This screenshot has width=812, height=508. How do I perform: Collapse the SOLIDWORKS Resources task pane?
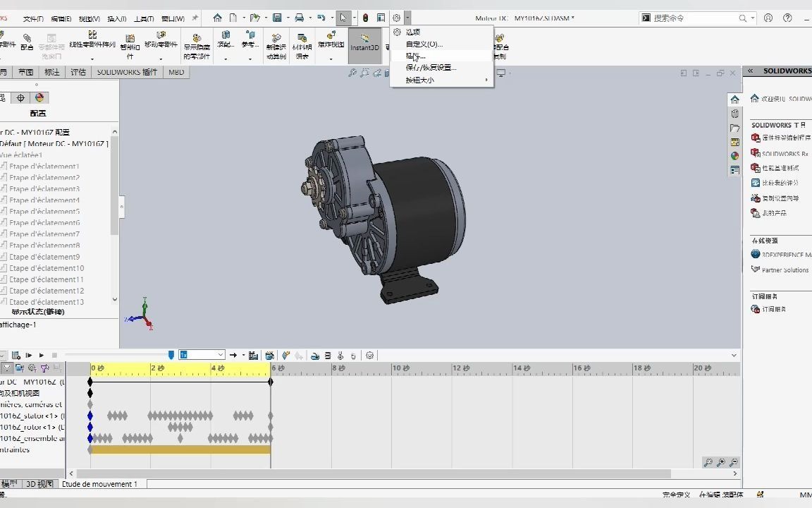[751, 71]
